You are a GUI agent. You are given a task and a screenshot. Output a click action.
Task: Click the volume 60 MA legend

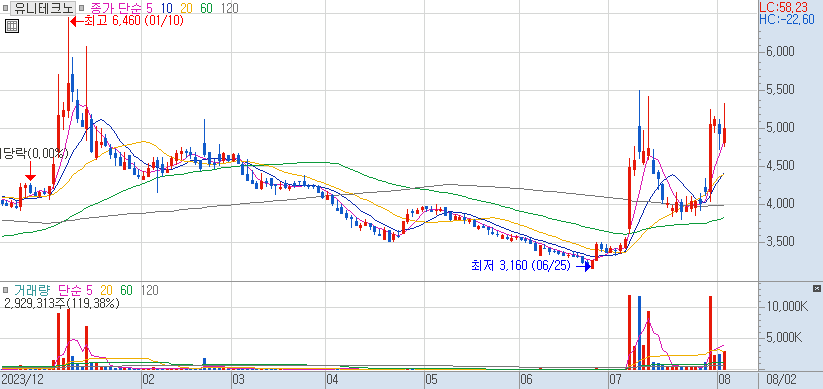(126, 290)
